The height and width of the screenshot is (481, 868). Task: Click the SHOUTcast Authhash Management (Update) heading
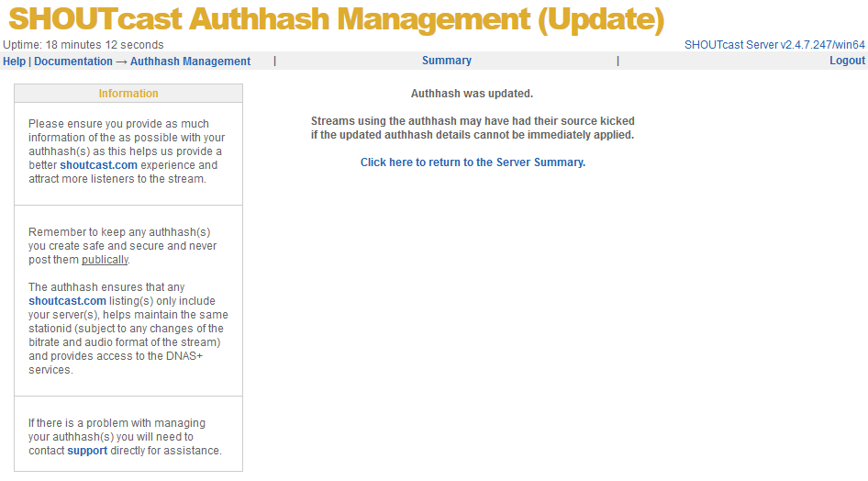coord(336,19)
